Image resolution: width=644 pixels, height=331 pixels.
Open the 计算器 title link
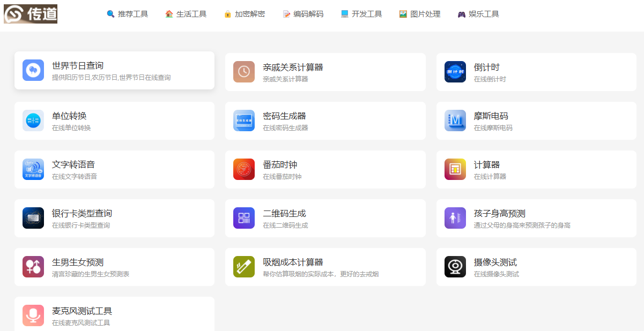(487, 164)
